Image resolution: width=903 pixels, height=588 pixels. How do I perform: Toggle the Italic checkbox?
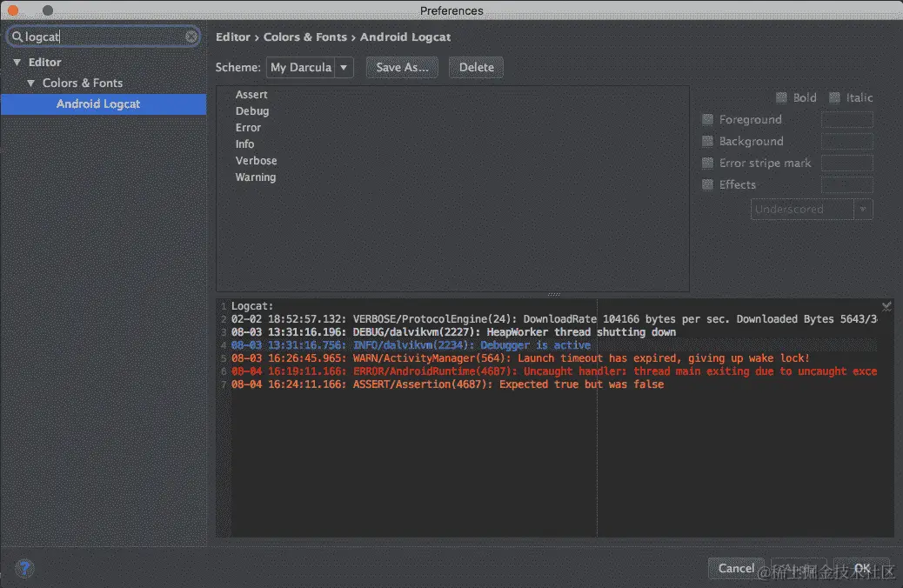[x=834, y=98]
